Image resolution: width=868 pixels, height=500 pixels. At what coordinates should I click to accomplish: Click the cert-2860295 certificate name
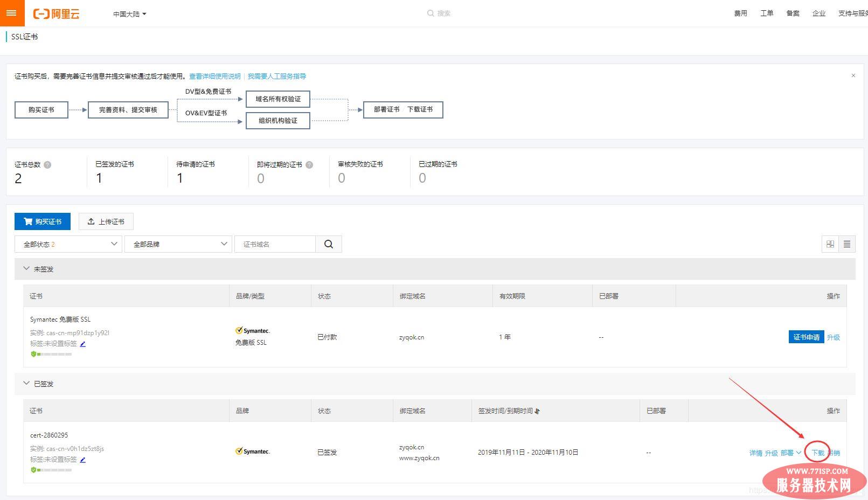49,435
